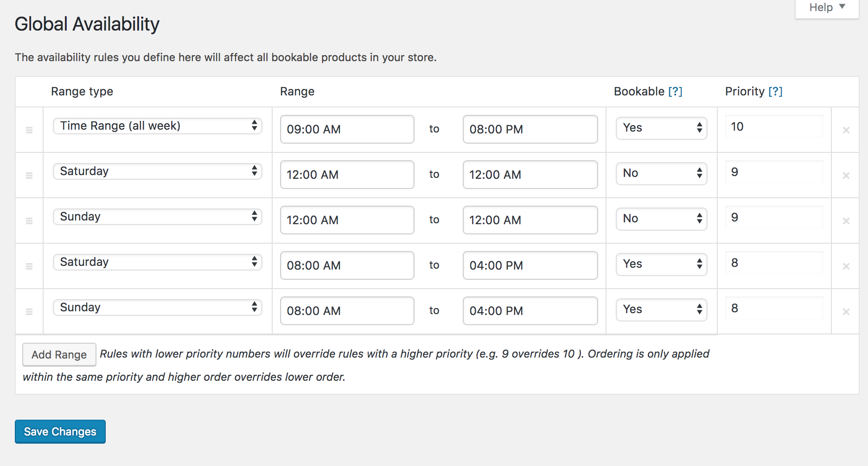Open the Priority [?] help link
Viewport: 868px width, 466px height.
coord(775,92)
